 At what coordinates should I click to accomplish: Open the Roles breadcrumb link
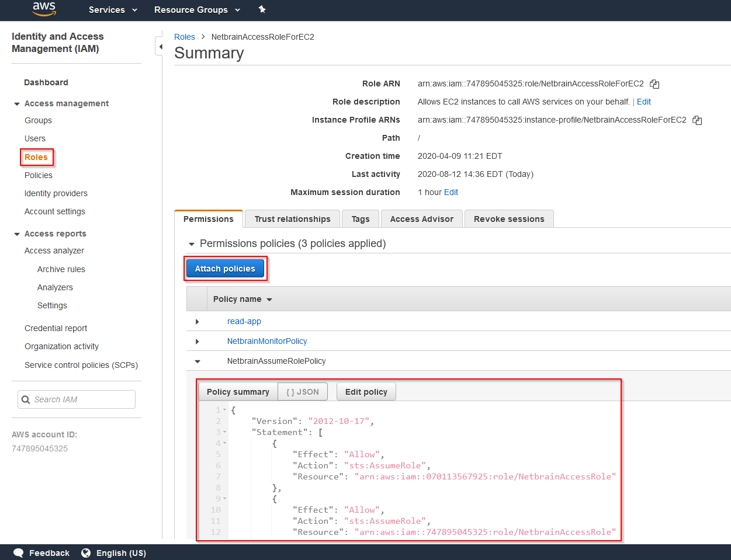tap(185, 37)
